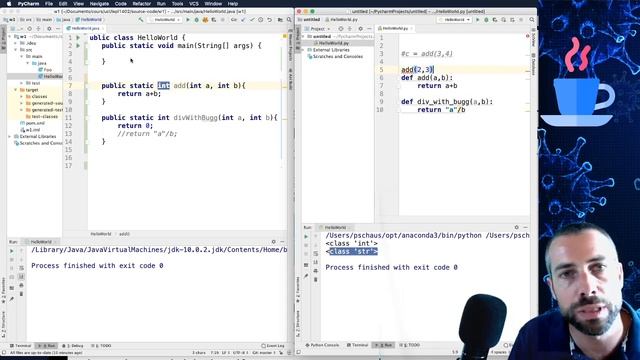Open Terminal tool window in Java window
Viewport: 640px width, 360px height.
[x=20, y=346]
